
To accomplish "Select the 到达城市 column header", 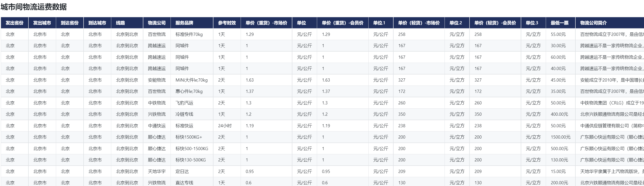I will tap(97, 23).
